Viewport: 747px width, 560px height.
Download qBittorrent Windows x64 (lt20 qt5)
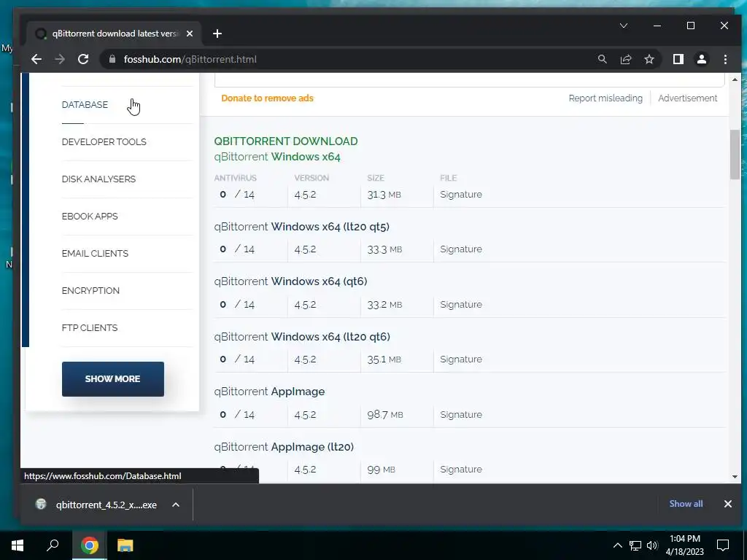coord(301,227)
